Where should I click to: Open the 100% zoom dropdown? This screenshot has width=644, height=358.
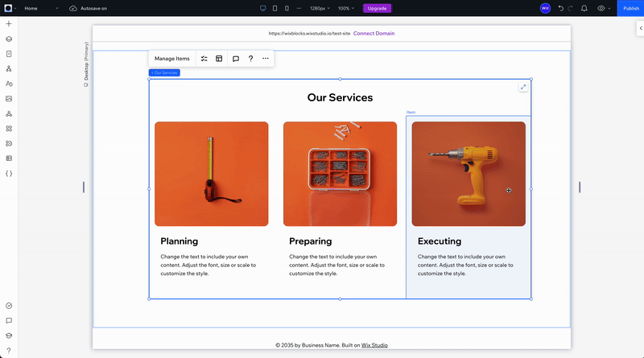point(346,8)
